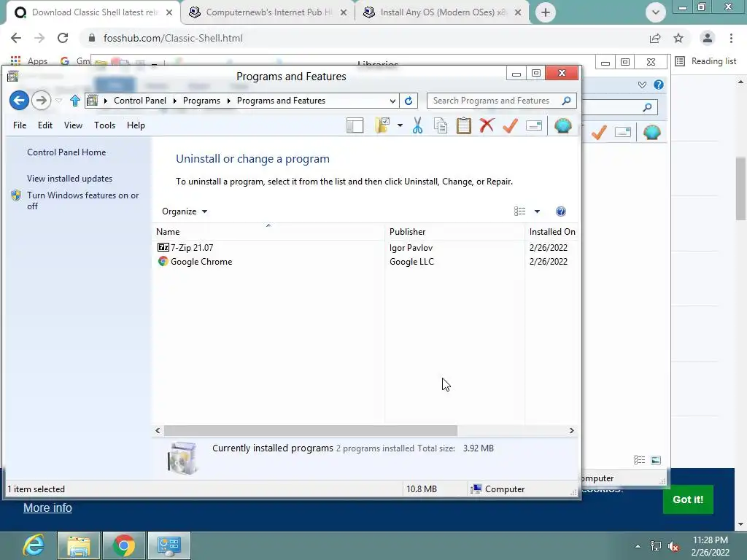Click the Copy toolbar icon
Image resolution: width=747 pixels, height=560 pixels.
[x=441, y=125]
